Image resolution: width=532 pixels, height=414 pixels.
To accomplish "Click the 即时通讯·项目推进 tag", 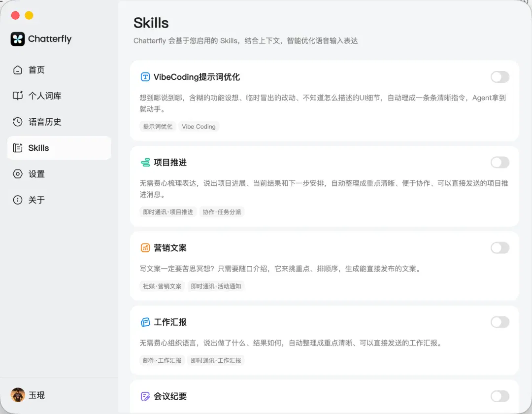I will coord(168,212).
